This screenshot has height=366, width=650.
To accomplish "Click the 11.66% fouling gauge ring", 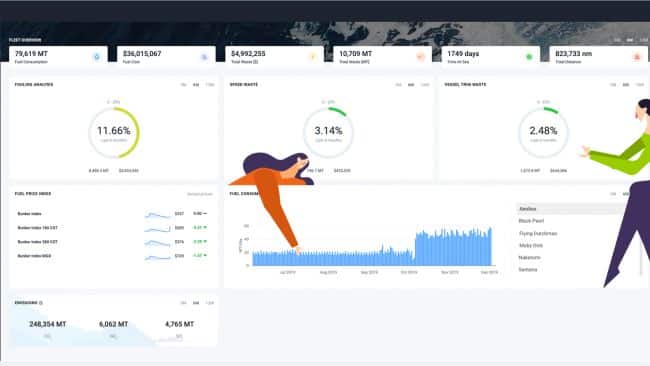I will 114,133.
